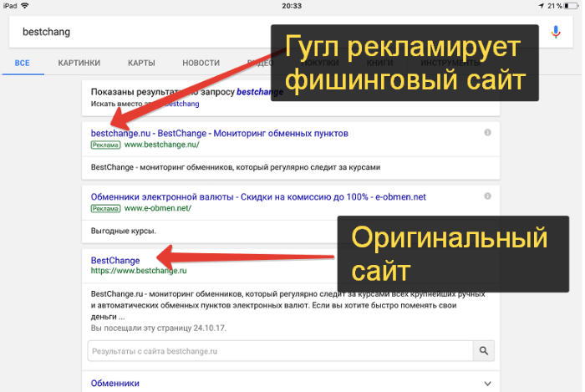Click info icon beside e-obmen.net ad
The image size is (585, 392).
tap(487, 196)
